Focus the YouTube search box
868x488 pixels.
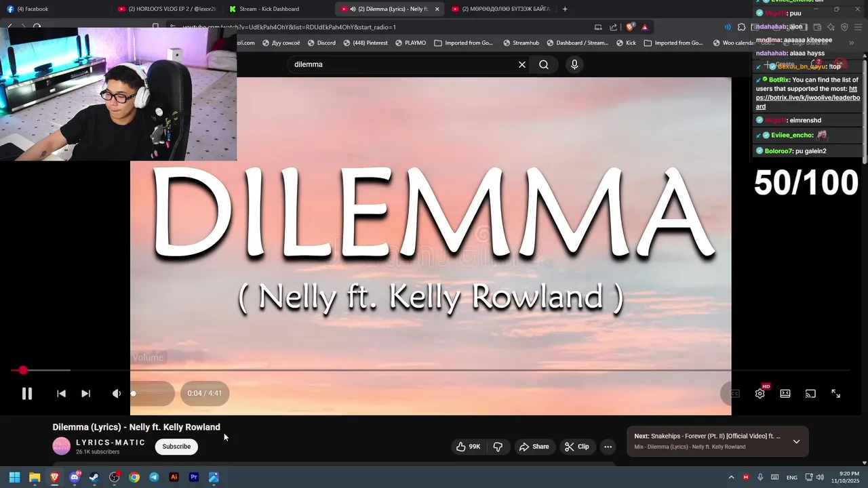(403, 64)
